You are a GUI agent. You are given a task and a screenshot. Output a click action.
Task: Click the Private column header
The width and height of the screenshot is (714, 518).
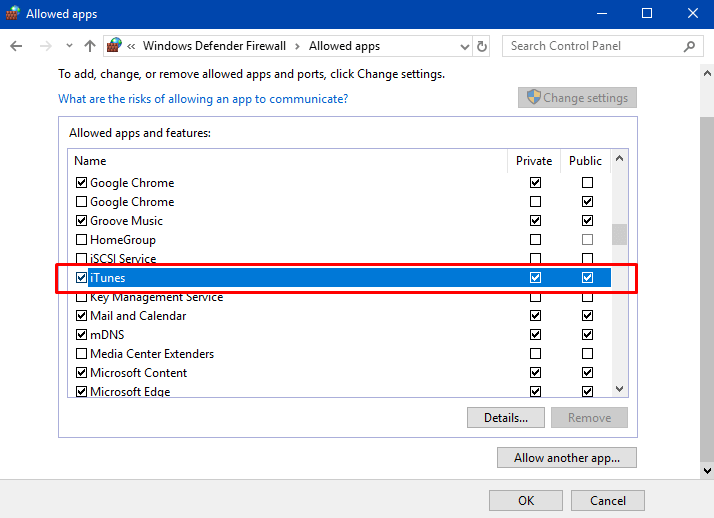tap(534, 161)
